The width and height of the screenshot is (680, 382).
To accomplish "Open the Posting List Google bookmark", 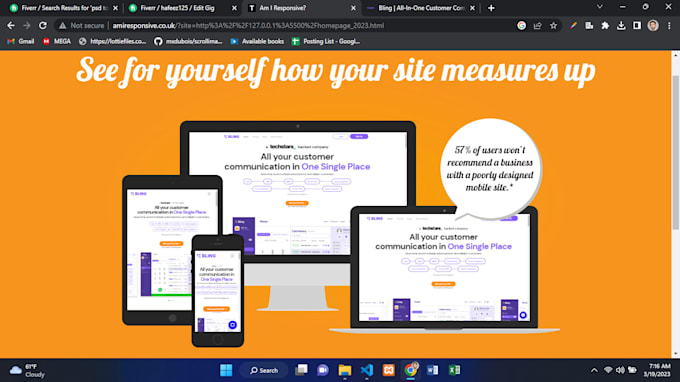I will [x=326, y=41].
